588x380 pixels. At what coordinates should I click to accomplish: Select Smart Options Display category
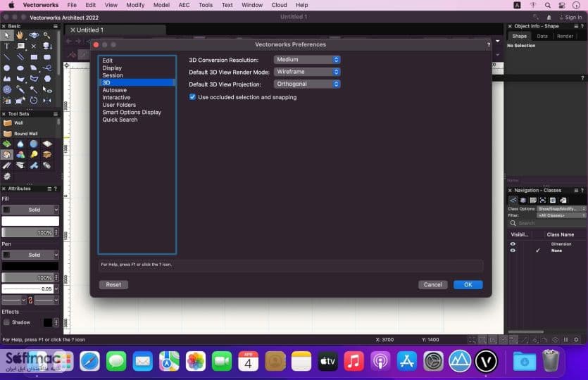point(132,112)
